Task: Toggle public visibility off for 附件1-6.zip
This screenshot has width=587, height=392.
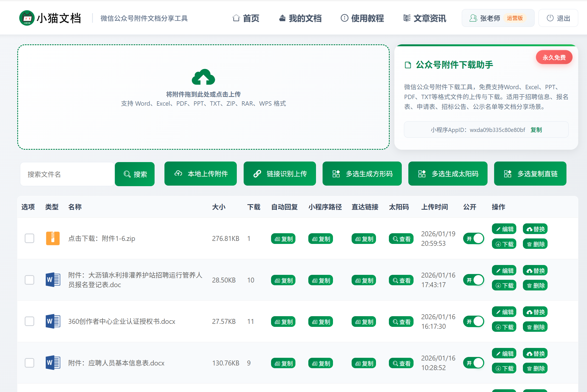Action: 474,238
